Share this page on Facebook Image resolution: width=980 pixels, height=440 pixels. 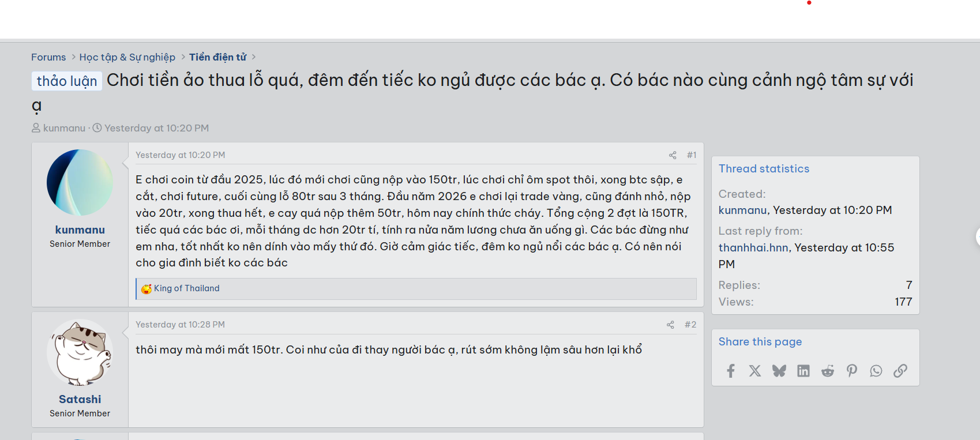pyautogui.click(x=731, y=371)
